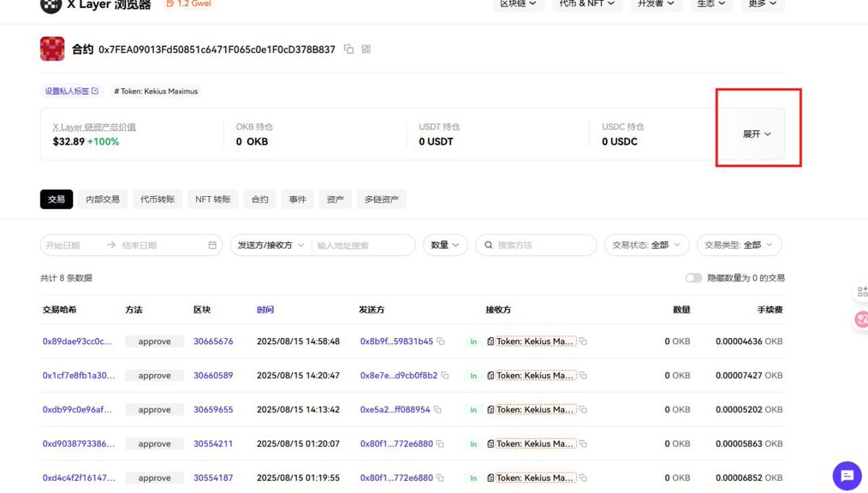Open block 30554211

[213, 444]
